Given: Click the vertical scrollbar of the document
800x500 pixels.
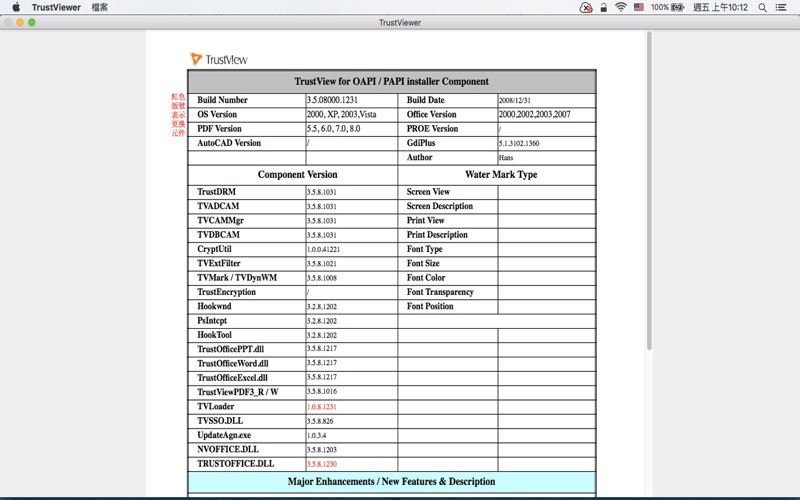Looking at the screenshot, I should [649, 191].
